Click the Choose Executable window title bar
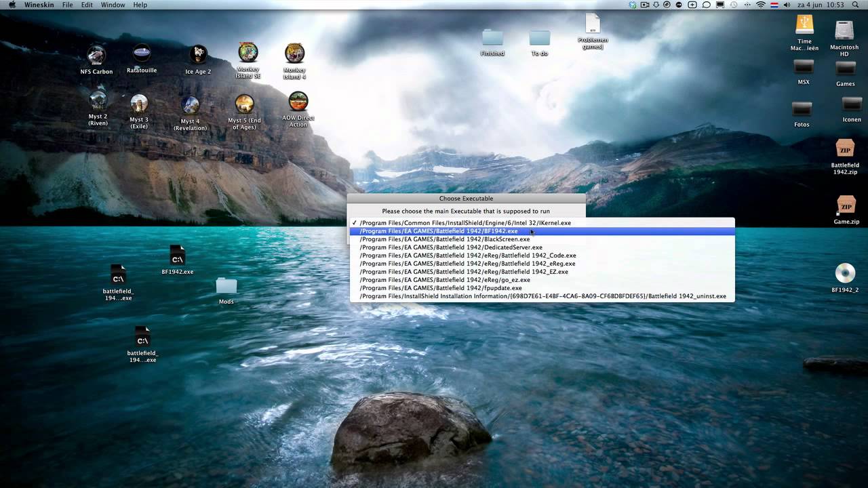Screen dimensions: 868x488 pyautogui.click(x=466, y=199)
